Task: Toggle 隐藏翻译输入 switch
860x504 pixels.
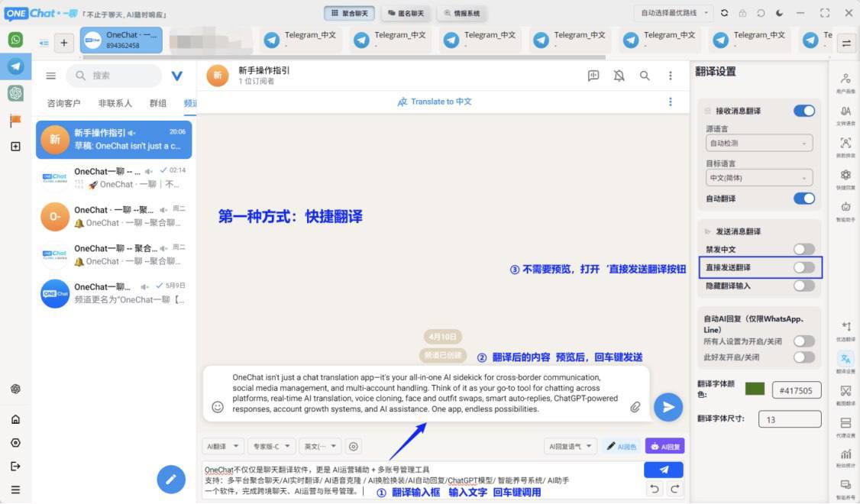Action: 804,286
